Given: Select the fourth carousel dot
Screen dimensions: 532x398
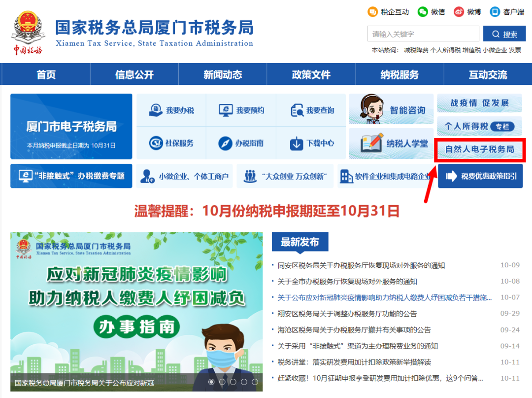Looking at the screenshot, I should pyautogui.click(x=244, y=382).
